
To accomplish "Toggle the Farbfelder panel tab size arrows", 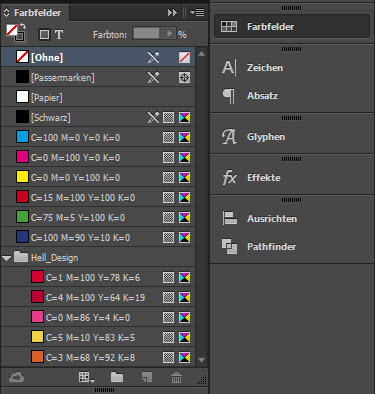I will (7, 13).
